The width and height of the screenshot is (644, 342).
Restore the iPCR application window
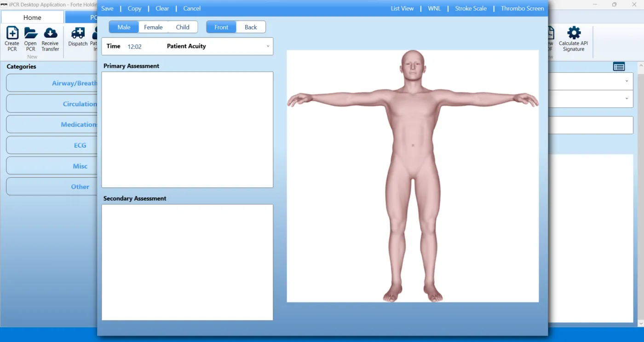point(614,5)
